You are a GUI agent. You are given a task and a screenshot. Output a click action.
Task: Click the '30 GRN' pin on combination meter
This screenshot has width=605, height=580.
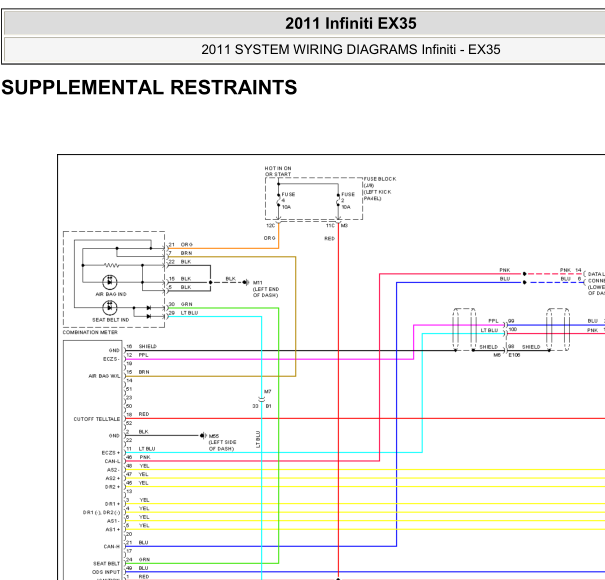[x=181, y=304]
